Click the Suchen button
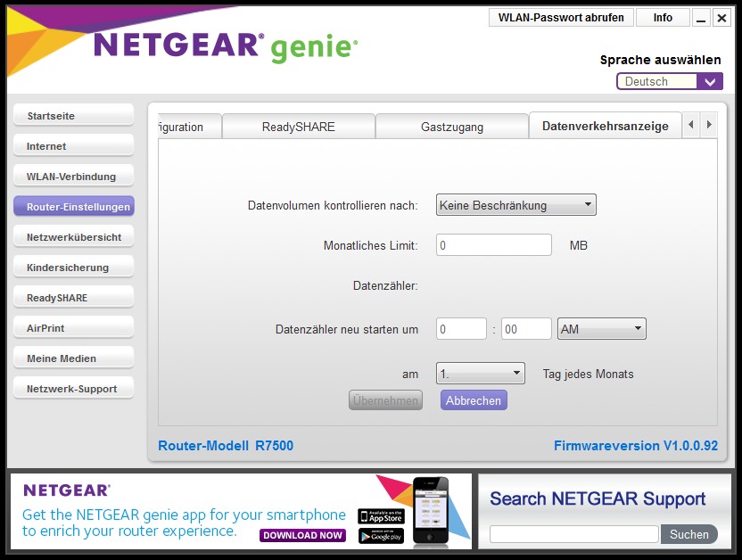 (689, 534)
